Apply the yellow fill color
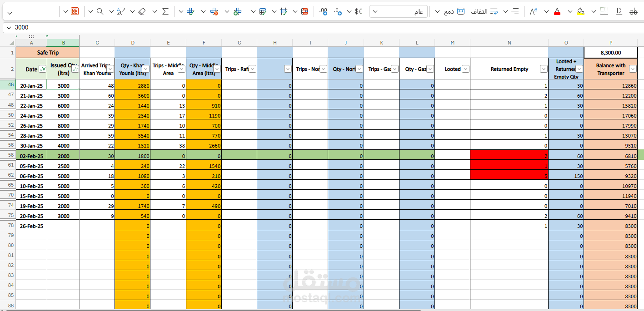 (x=580, y=11)
